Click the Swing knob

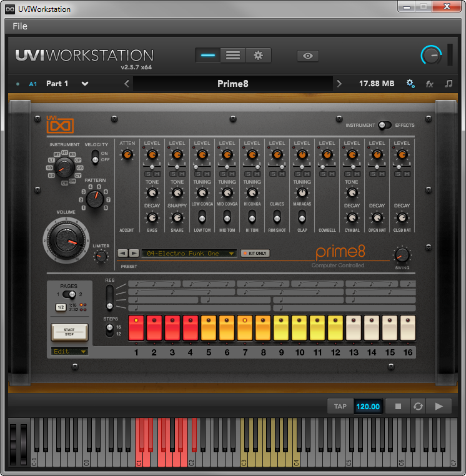click(x=402, y=255)
